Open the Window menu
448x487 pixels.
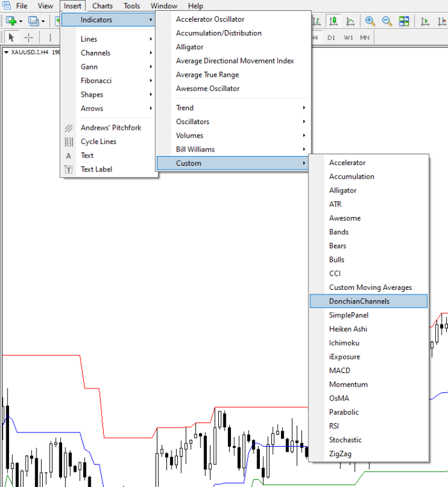tap(164, 6)
